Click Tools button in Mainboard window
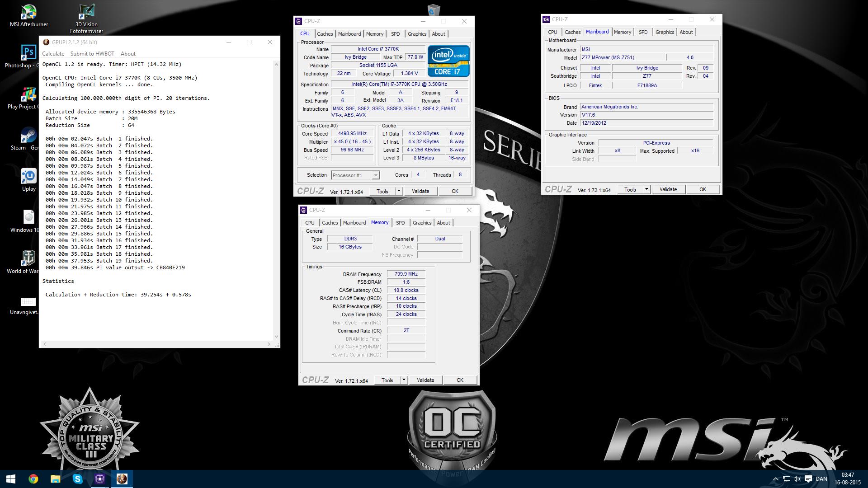Viewport: 868px width, 488px height. tap(630, 189)
